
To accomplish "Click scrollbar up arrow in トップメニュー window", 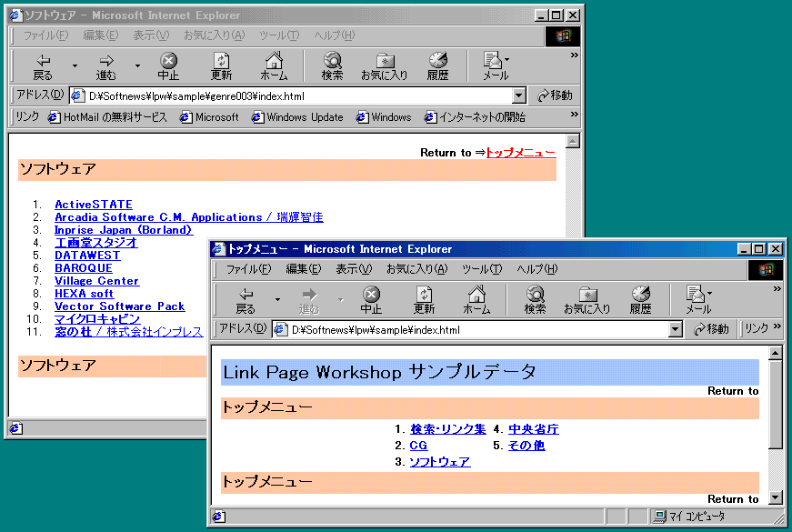I will (x=776, y=352).
